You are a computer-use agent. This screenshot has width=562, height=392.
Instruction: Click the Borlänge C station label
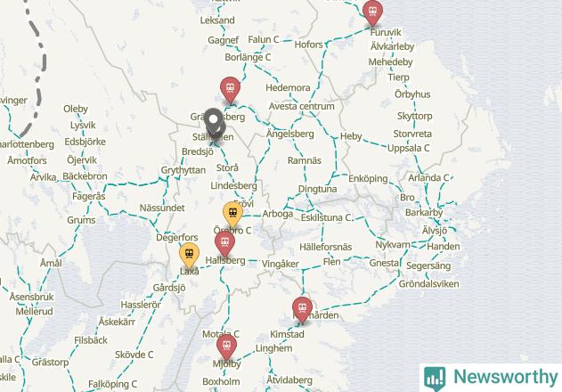click(x=248, y=57)
